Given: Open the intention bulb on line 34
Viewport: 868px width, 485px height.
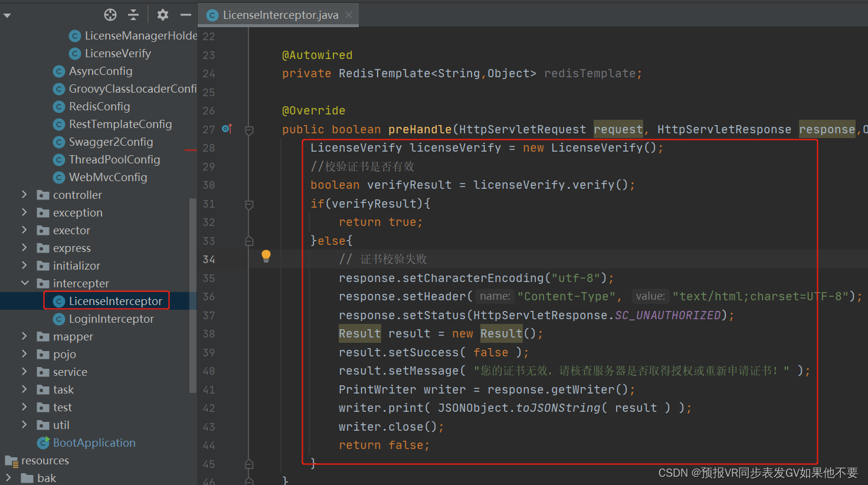Looking at the screenshot, I should [x=266, y=255].
